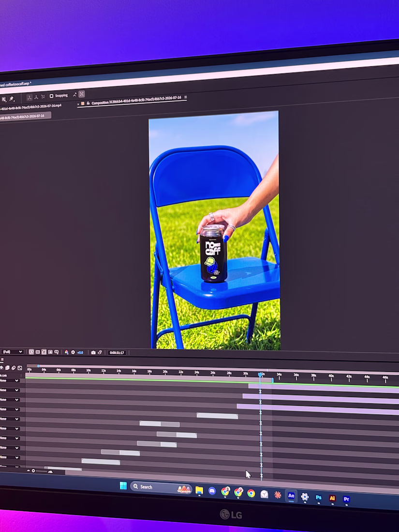
Task: Switch to Local Axis mode
Action: coord(30,97)
